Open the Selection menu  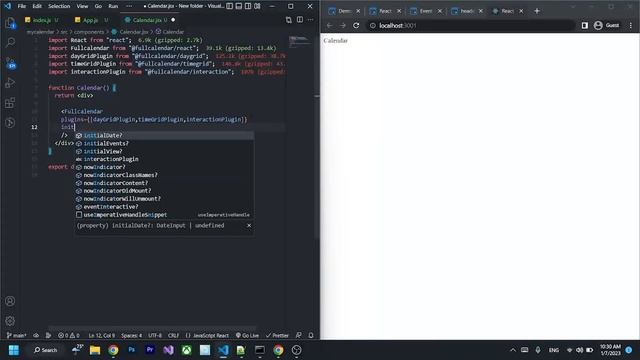coord(59,6)
